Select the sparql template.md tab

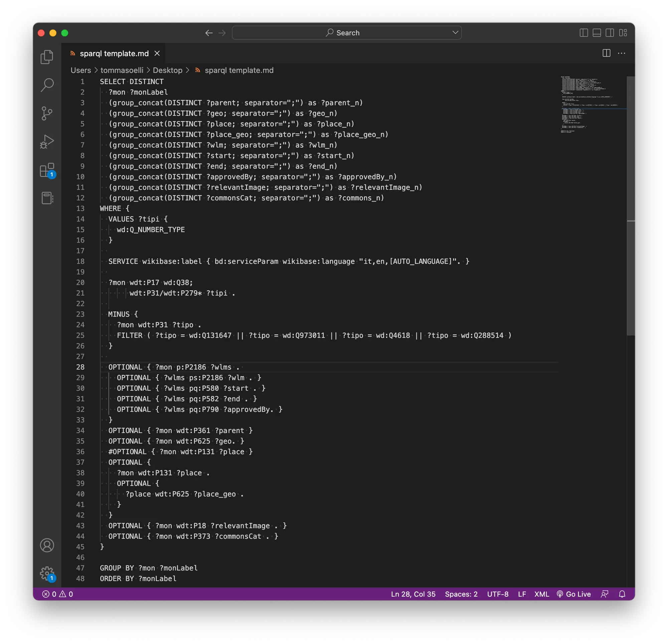point(114,53)
